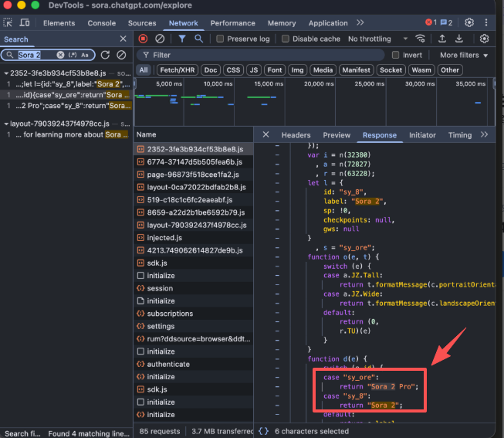Toggle the network filter funnel icon
Viewport: 504px width, 438px height.
tap(182, 39)
